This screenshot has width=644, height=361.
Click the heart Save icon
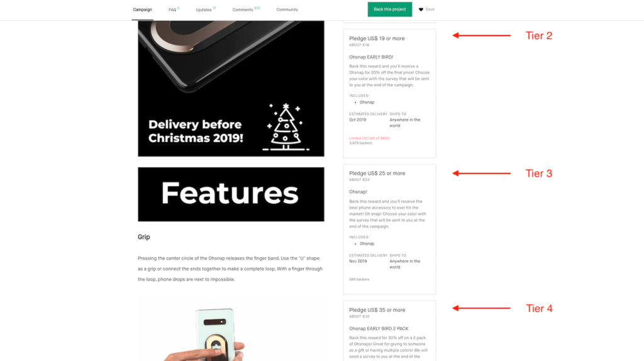[x=421, y=9]
